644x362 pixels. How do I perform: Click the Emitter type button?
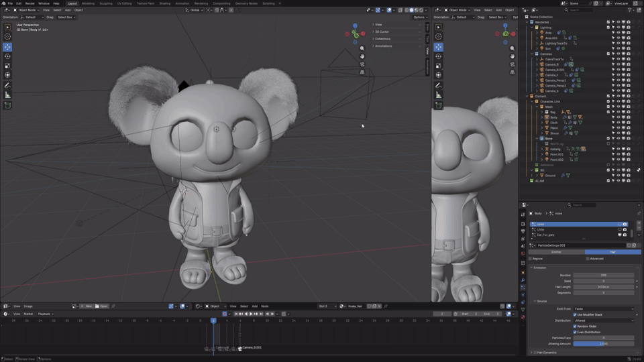coord(557,252)
